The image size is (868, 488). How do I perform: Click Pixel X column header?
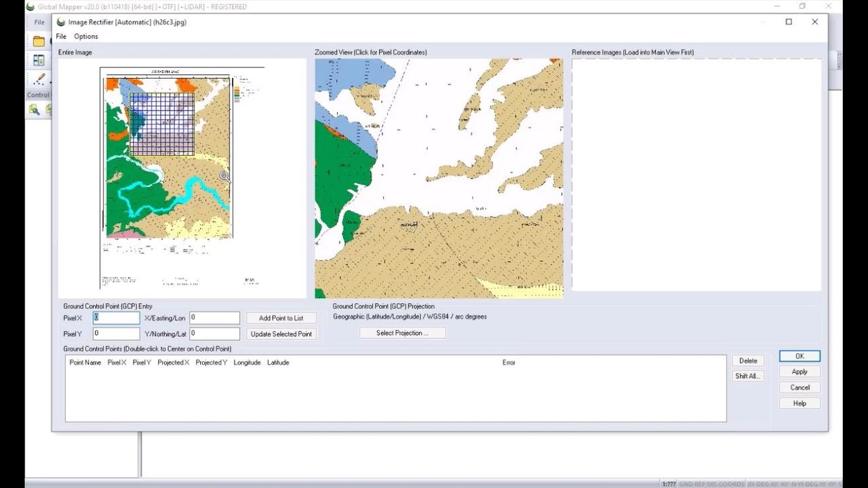(x=117, y=363)
